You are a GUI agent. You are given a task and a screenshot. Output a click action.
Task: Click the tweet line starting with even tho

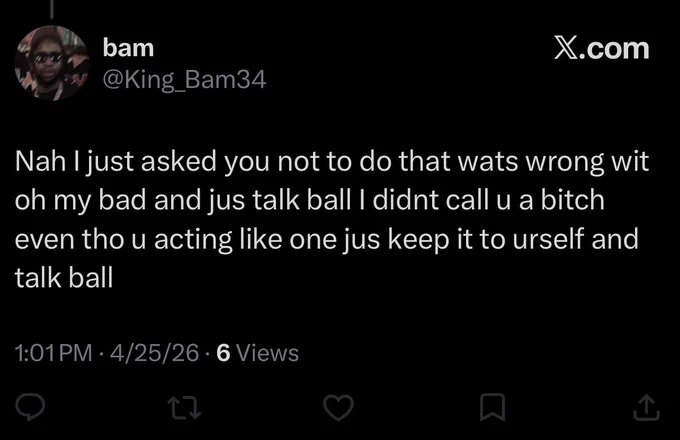(x=327, y=240)
